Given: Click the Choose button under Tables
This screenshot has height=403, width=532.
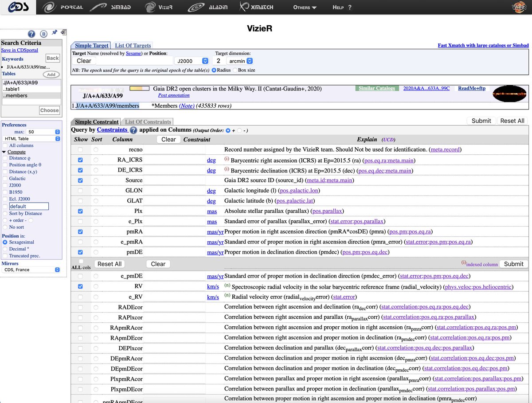Looking at the screenshot, I should coord(49,110).
